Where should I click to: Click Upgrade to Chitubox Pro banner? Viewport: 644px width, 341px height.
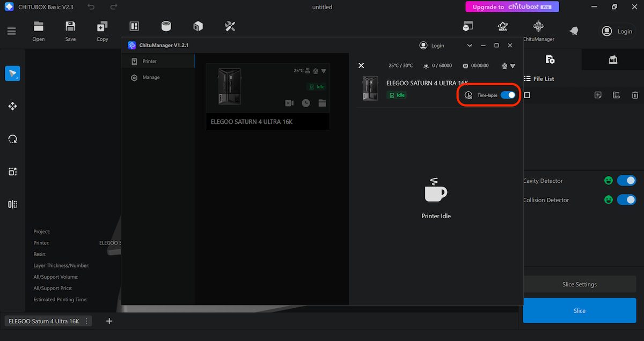click(x=512, y=7)
